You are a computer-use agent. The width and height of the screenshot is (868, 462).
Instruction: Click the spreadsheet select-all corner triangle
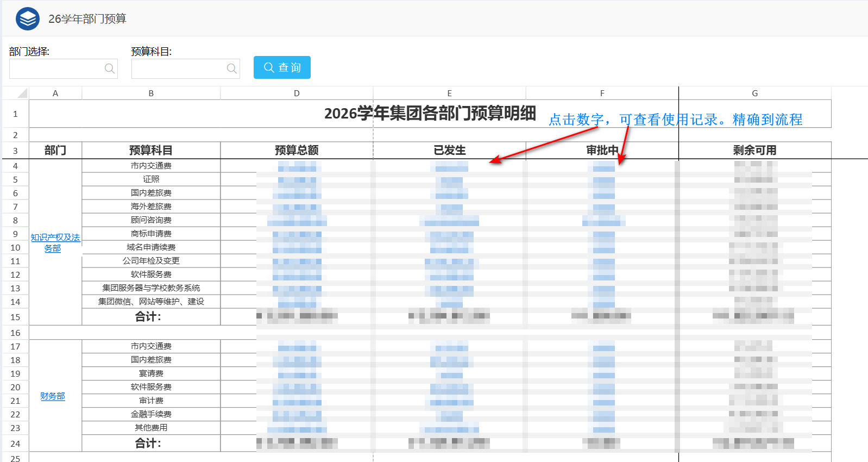pos(22,93)
